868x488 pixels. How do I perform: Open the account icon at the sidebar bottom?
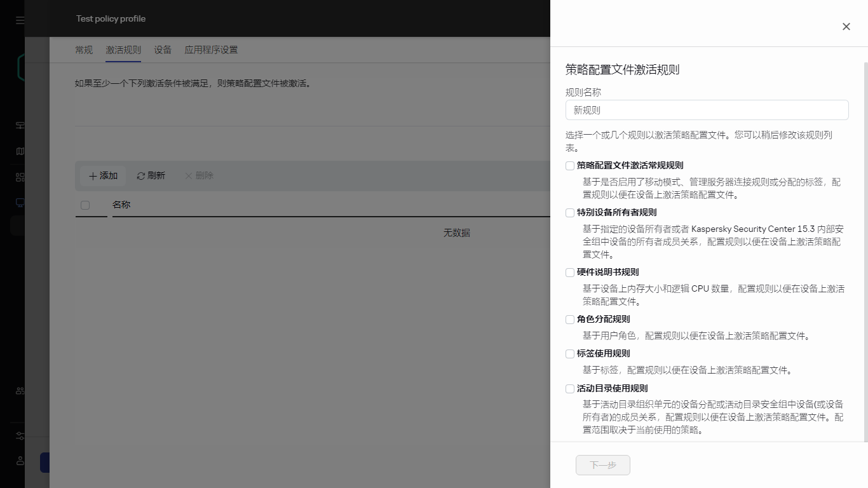coord(19,461)
